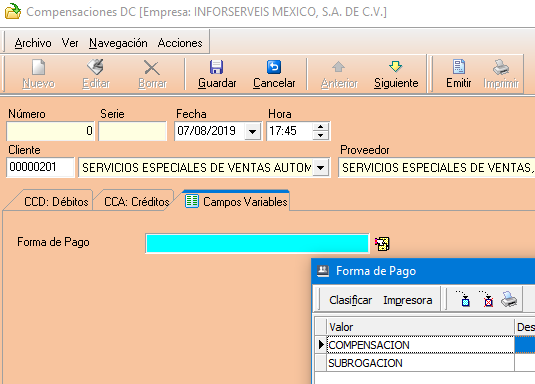Click the remove-selection icon with red X

pyautogui.click(x=487, y=299)
